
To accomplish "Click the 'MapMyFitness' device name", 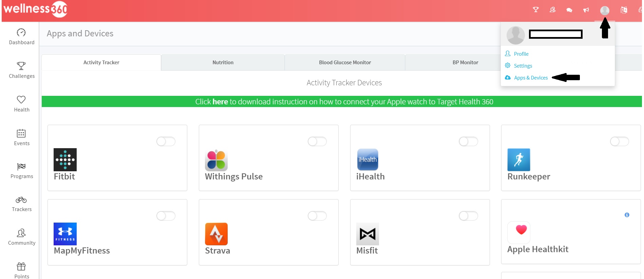I will 82,251.
